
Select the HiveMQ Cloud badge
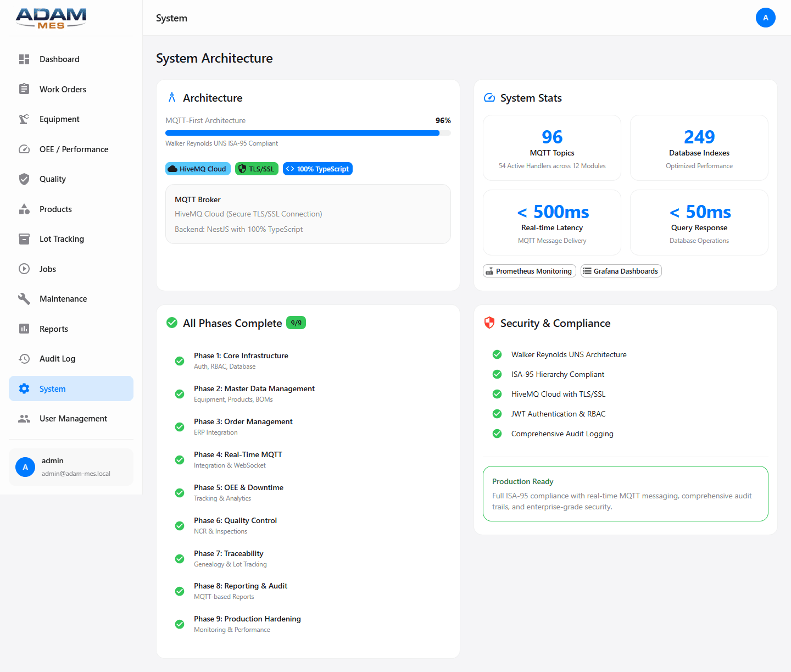(x=198, y=169)
